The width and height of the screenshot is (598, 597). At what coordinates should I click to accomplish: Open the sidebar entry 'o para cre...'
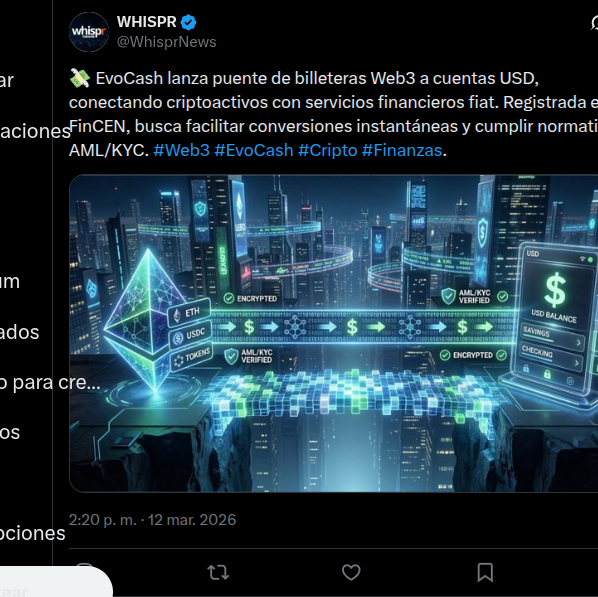click(50, 382)
